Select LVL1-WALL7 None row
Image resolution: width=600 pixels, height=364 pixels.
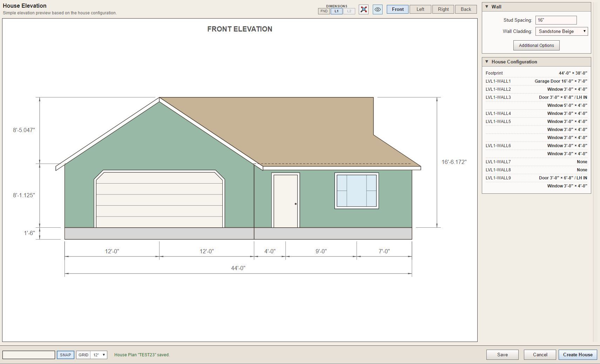click(x=536, y=162)
